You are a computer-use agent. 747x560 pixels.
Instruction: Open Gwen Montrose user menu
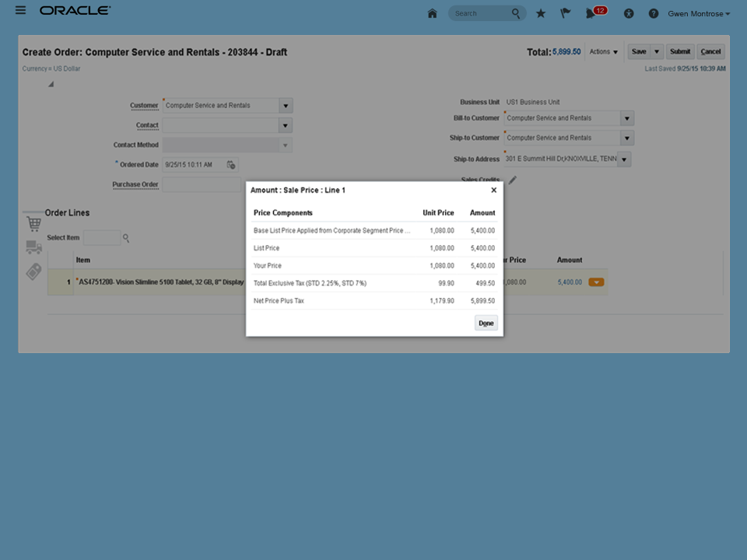699,14
